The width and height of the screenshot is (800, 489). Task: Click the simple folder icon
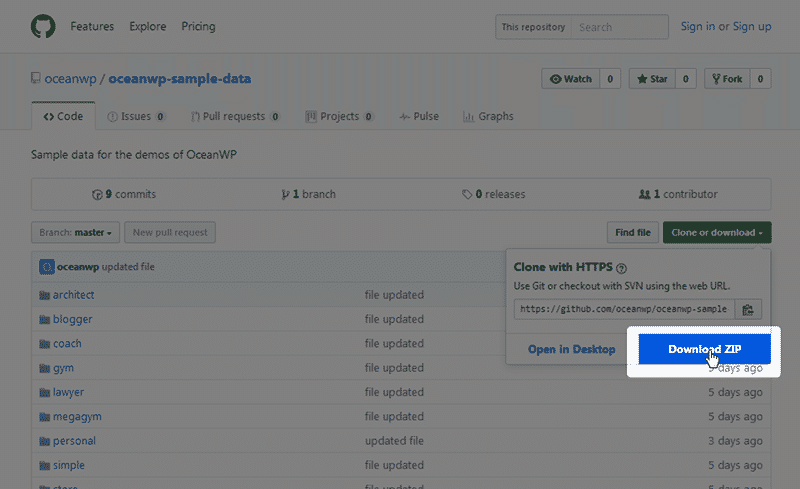click(x=44, y=466)
